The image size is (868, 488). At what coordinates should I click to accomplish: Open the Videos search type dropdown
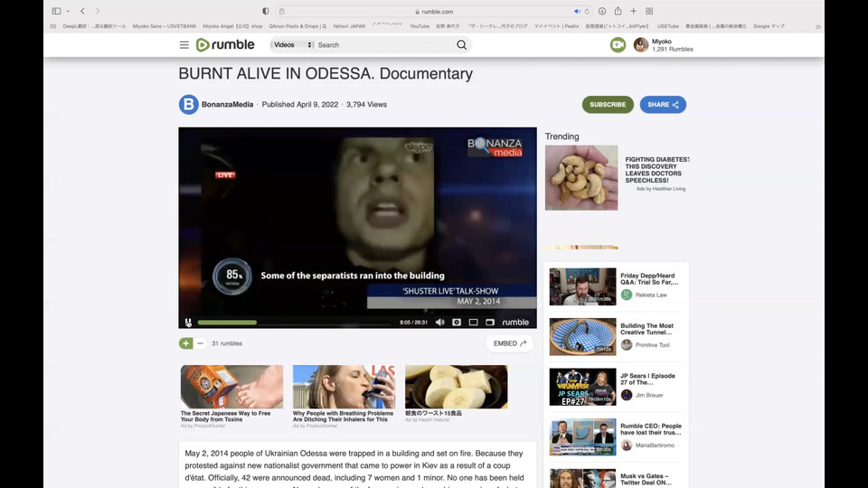(292, 45)
